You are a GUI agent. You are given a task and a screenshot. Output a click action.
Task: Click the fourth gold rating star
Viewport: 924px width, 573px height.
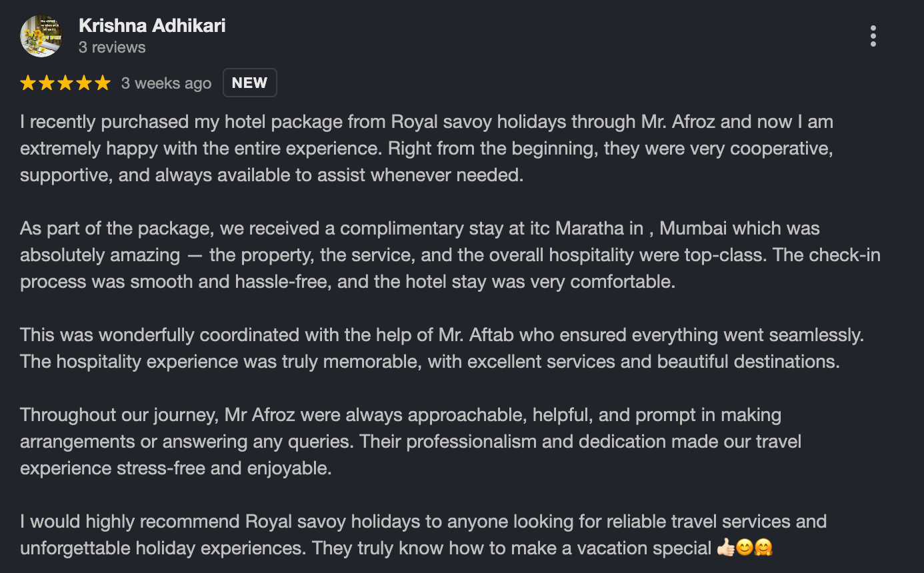84,83
